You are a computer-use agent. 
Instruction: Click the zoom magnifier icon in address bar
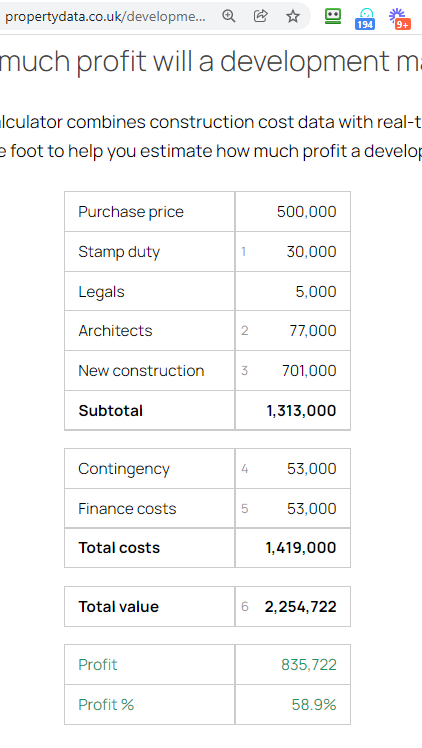pyautogui.click(x=229, y=16)
